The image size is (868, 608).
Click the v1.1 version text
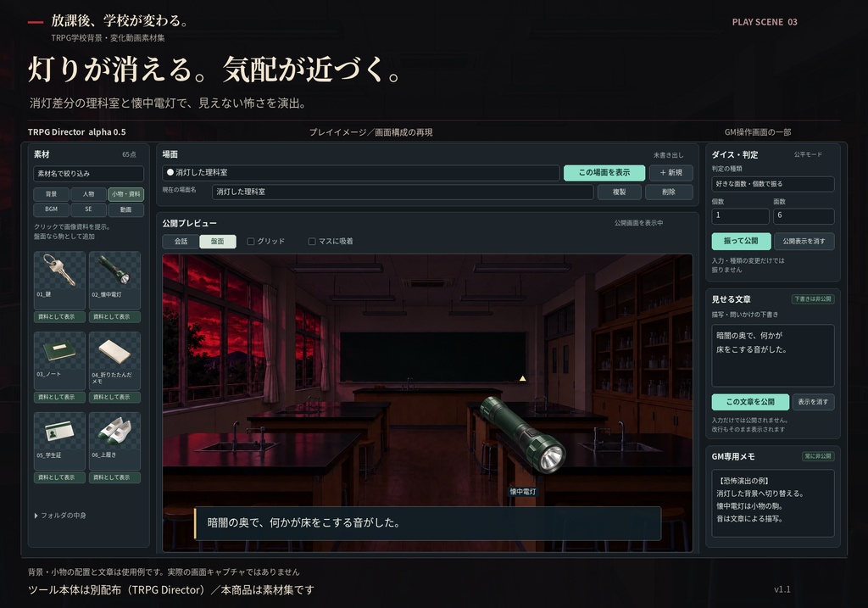tap(782, 589)
